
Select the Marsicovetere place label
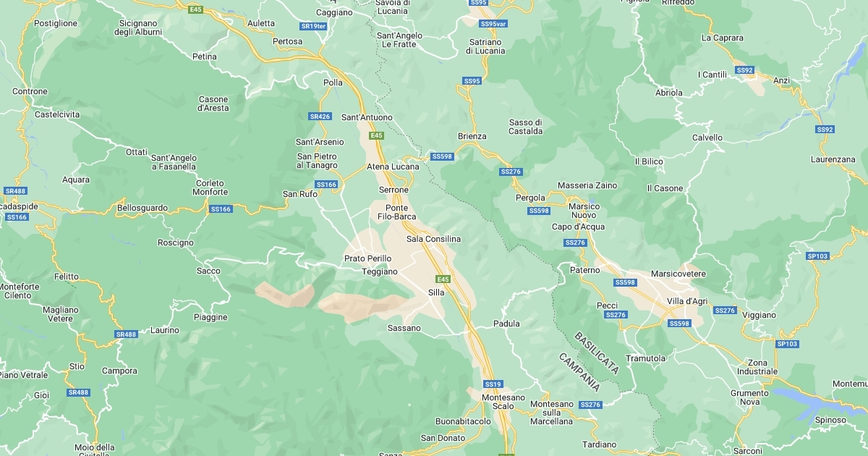click(678, 274)
